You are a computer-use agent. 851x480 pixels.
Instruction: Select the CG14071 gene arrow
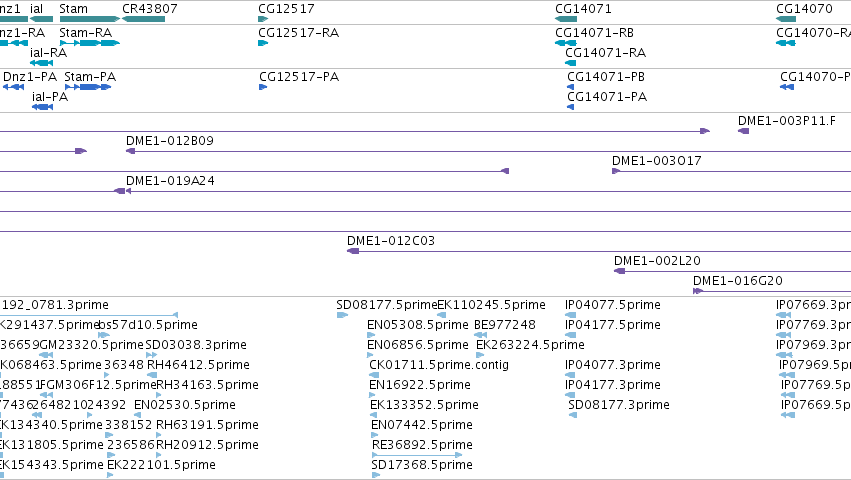click(x=566, y=19)
